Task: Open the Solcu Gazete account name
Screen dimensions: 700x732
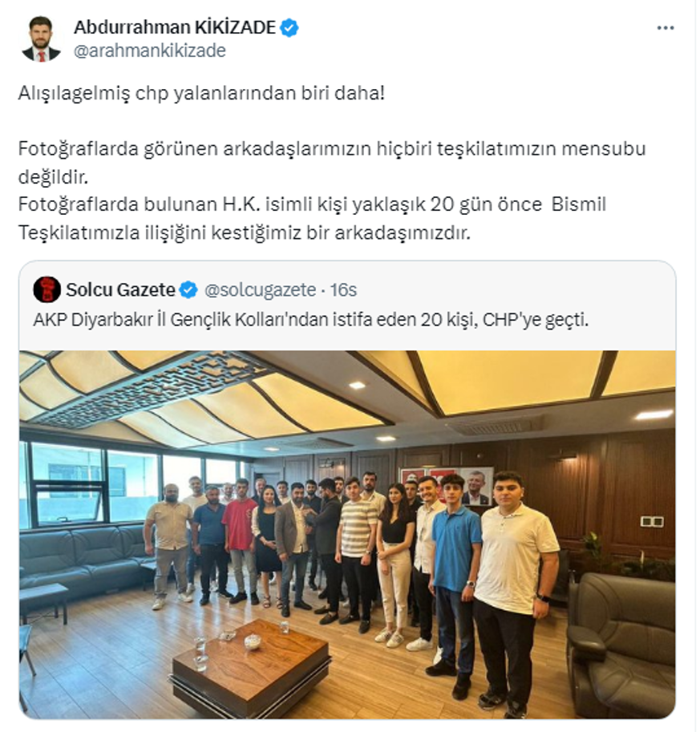Action: point(120,290)
